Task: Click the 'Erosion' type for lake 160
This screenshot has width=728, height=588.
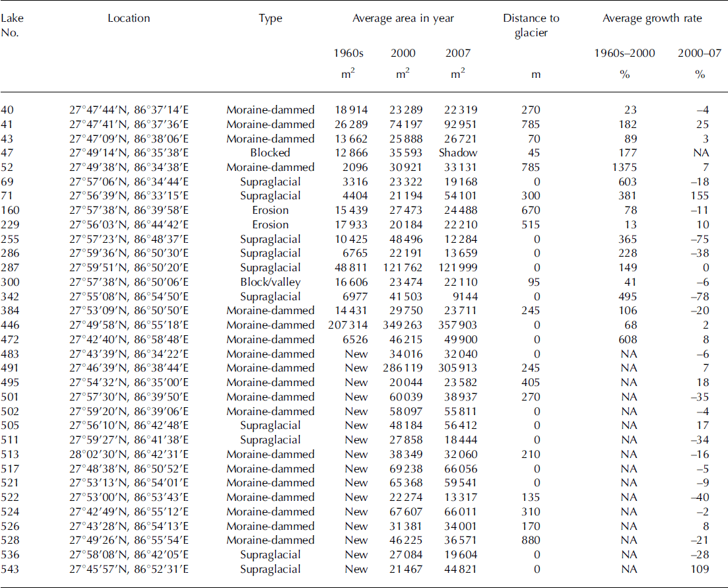Action: tap(270, 211)
